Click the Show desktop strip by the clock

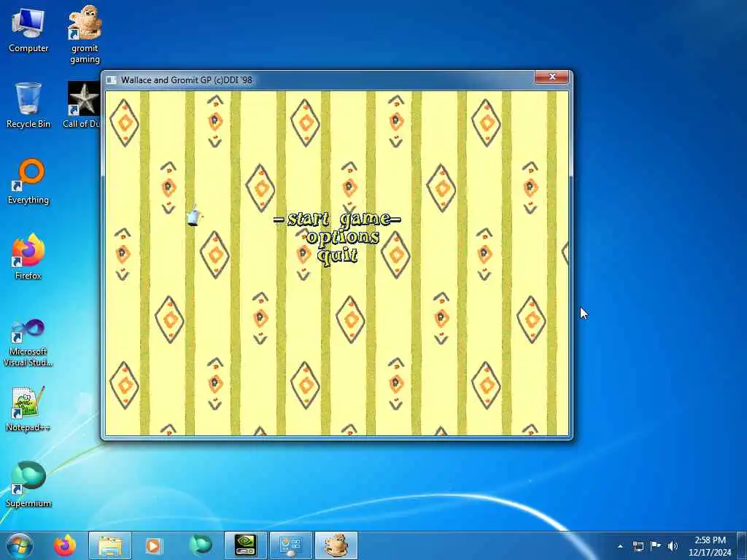[742, 545]
